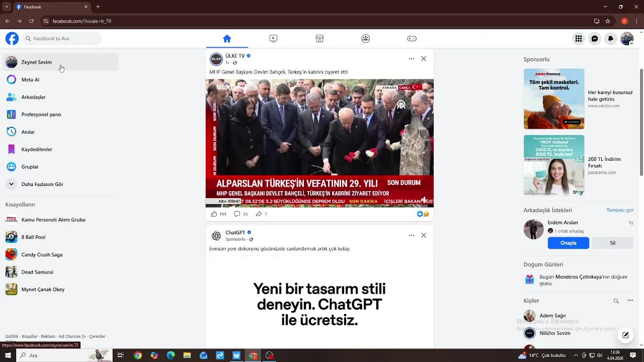This screenshot has height=362, width=644.
Task: Open Gruplar in the left sidebar
Action: [60, 167]
